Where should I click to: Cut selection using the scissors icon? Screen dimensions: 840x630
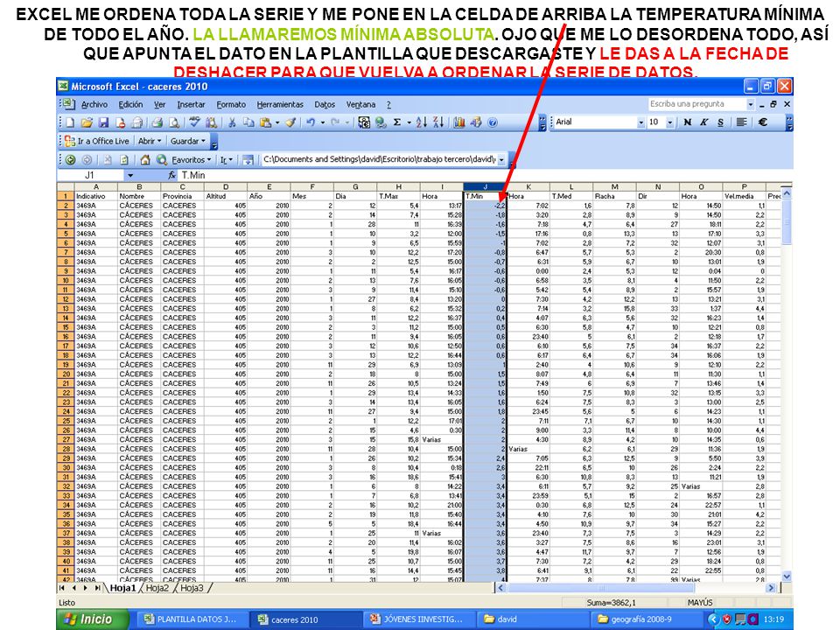(232, 122)
